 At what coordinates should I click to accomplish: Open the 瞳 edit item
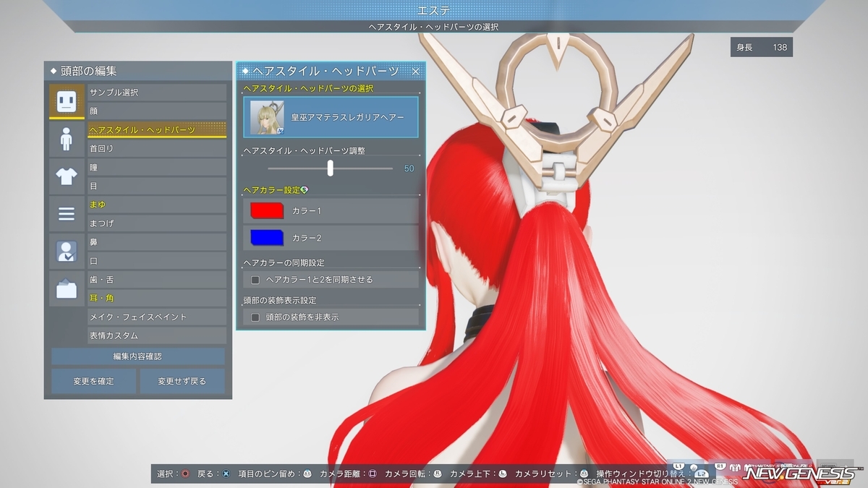pyautogui.click(x=157, y=167)
